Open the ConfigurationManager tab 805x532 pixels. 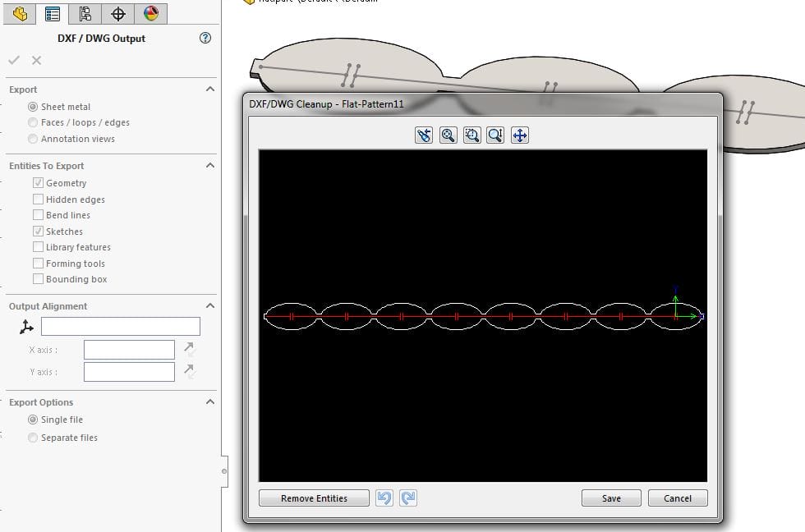[85, 13]
